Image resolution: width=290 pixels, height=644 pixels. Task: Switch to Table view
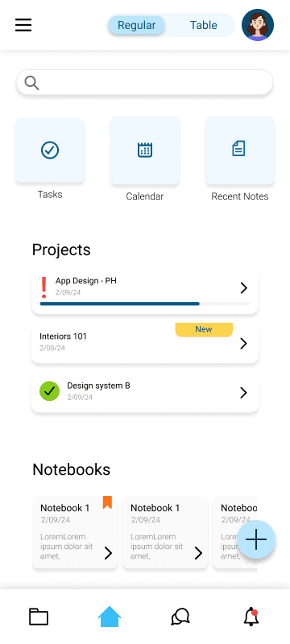click(203, 25)
